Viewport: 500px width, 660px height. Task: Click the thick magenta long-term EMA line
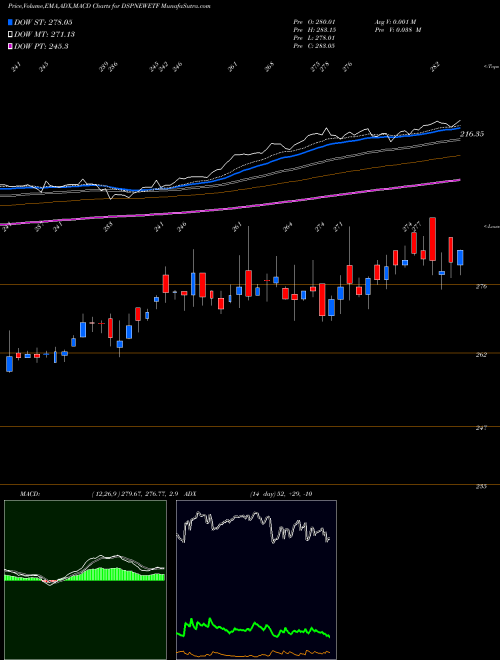click(230, 208)
